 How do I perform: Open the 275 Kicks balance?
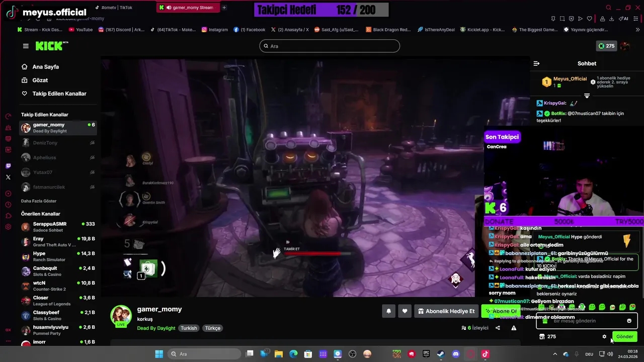[606, 46]
